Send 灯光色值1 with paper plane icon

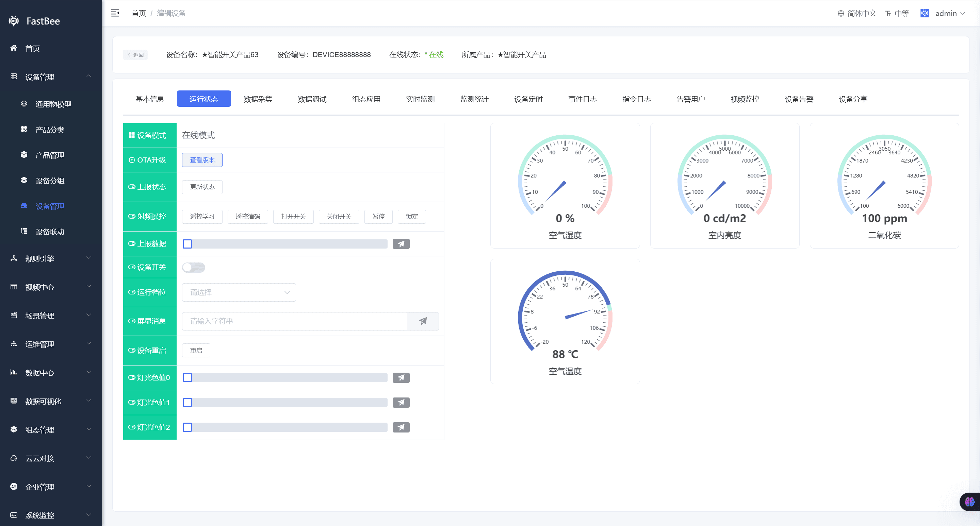click(401, 402)
